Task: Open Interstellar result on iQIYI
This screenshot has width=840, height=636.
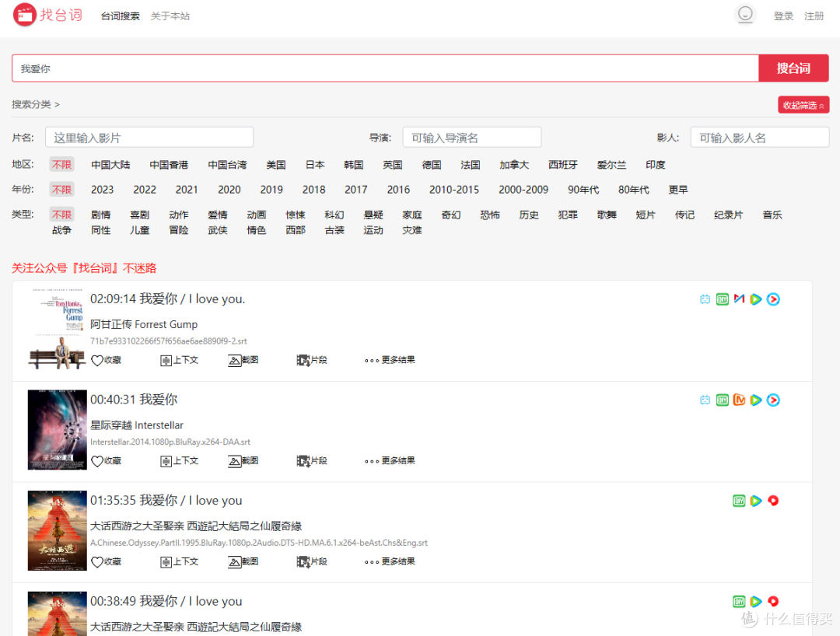Action: tap(722, 400)
